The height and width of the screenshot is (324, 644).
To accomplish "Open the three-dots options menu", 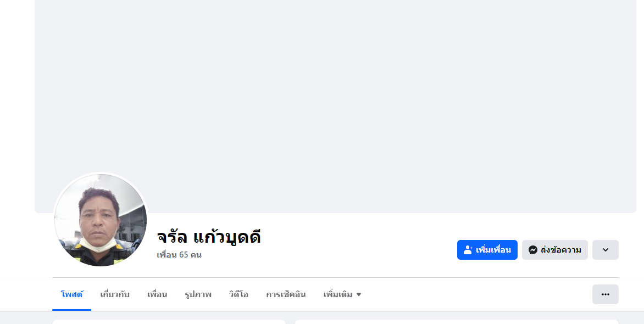I will [x=605, y=294].
